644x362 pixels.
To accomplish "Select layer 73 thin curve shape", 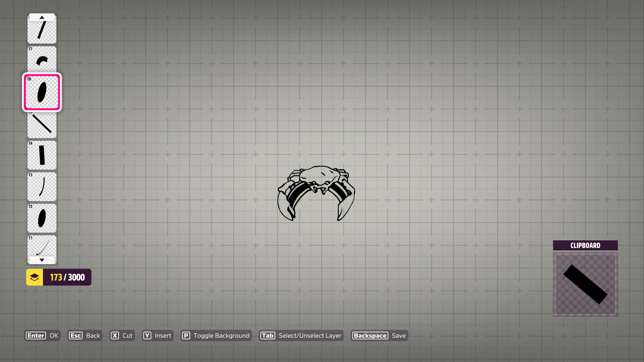I will point(42,187).
